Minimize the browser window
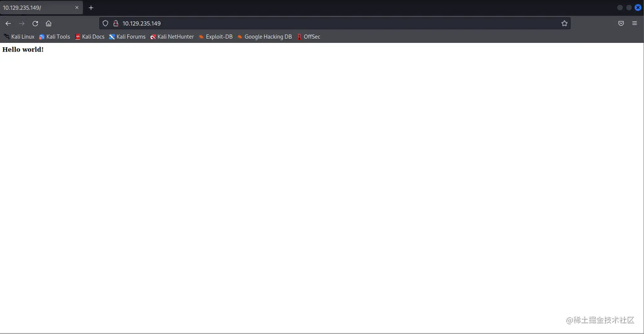The height and width of the screenshot is (334, 644). (620, 8)
